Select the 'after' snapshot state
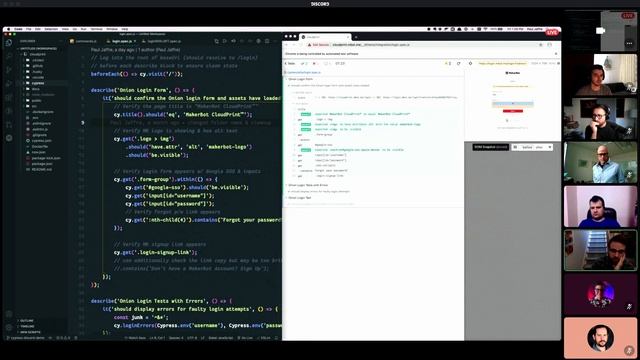Screen dimensions: 640x360 (539, 147)
